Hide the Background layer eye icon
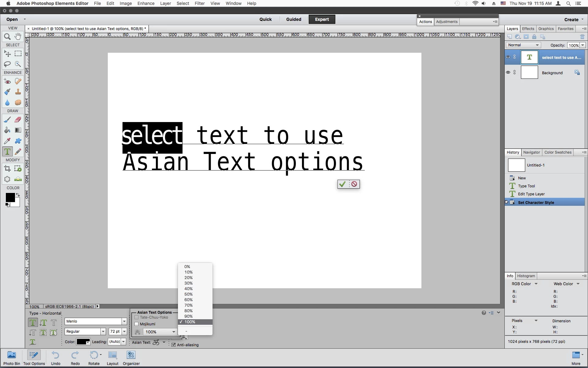Viewport: 588px width, 368px height. (x=508, y=72)
